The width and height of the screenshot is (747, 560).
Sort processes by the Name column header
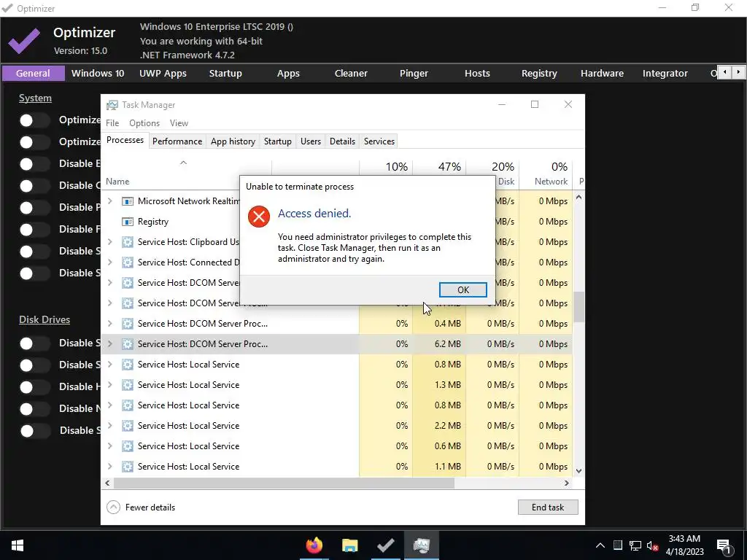click(117, 182)
